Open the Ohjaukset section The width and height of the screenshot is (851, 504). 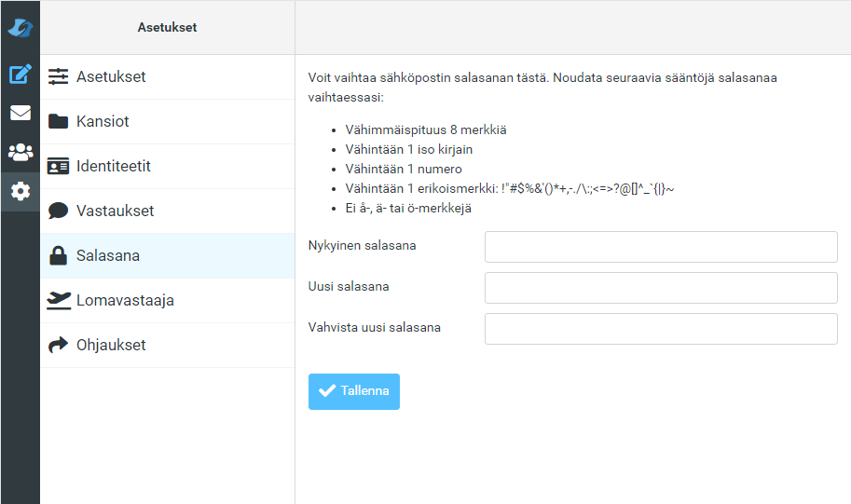click(x=168, y=345)
